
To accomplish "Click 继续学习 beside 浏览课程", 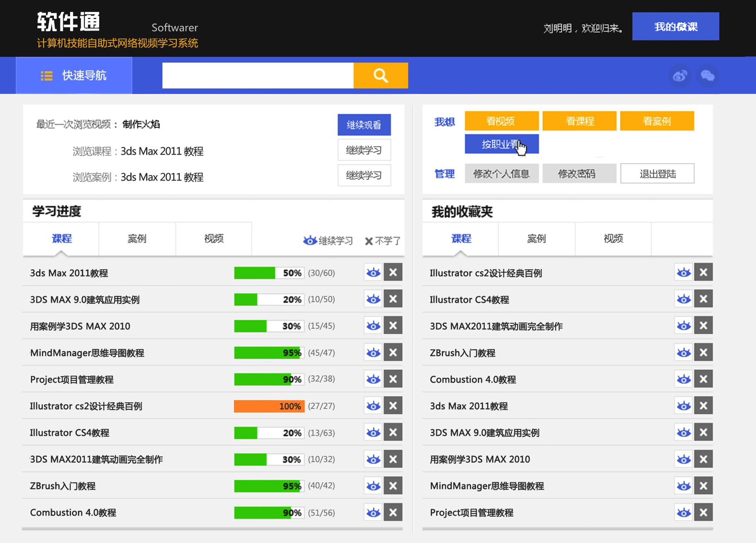I will coord(364,150).
